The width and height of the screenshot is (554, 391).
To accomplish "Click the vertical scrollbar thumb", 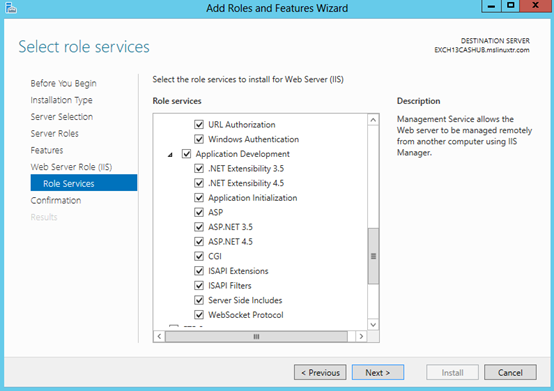I will (x=373, y=256).
